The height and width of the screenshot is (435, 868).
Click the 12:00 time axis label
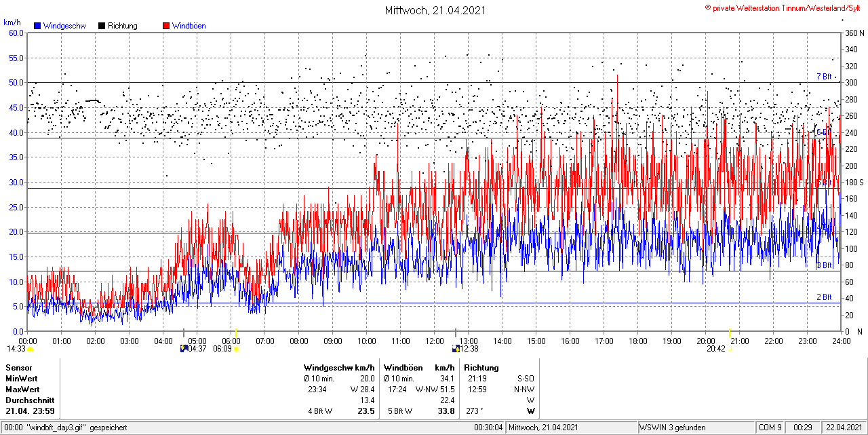(435, 341)
